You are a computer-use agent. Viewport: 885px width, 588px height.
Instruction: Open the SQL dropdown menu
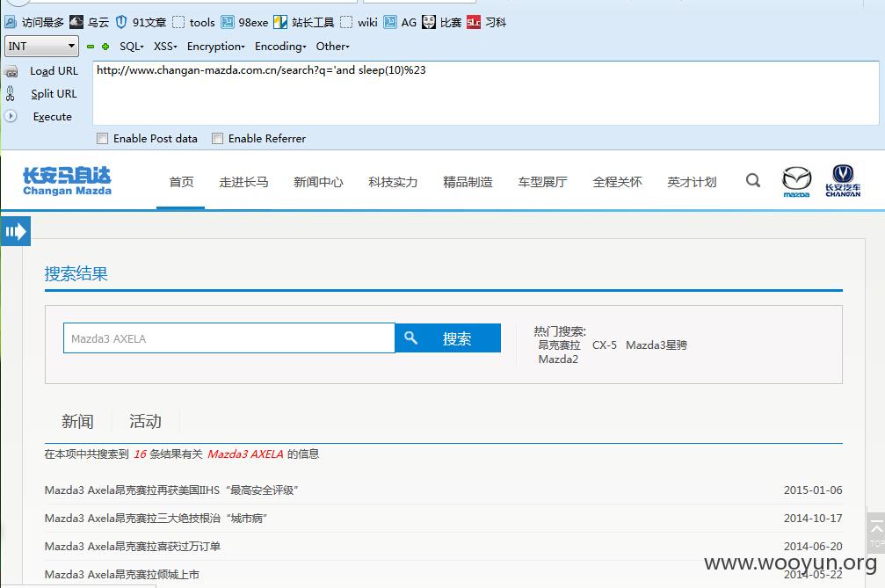[132, 47]
